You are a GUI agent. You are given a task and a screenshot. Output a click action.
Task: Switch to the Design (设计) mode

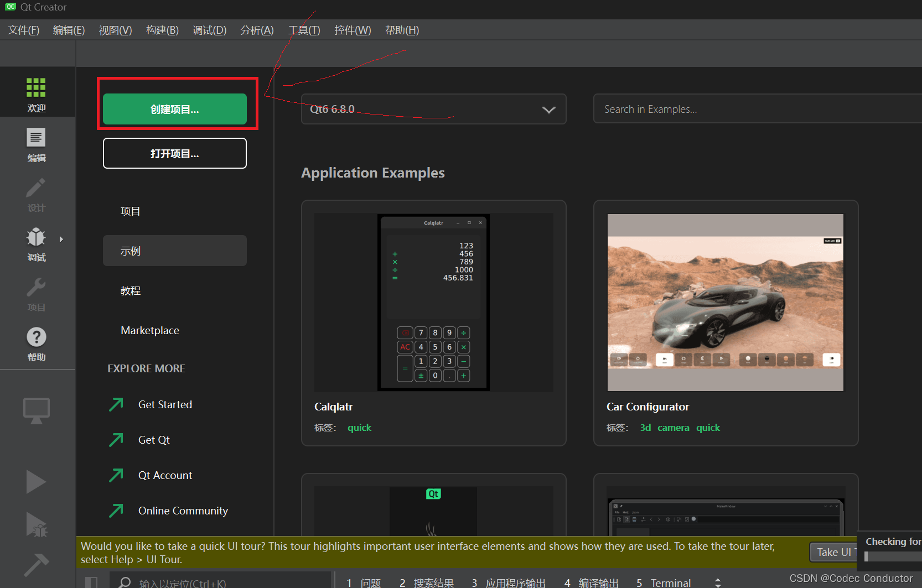pyautogui.click(x=37, y=195)
